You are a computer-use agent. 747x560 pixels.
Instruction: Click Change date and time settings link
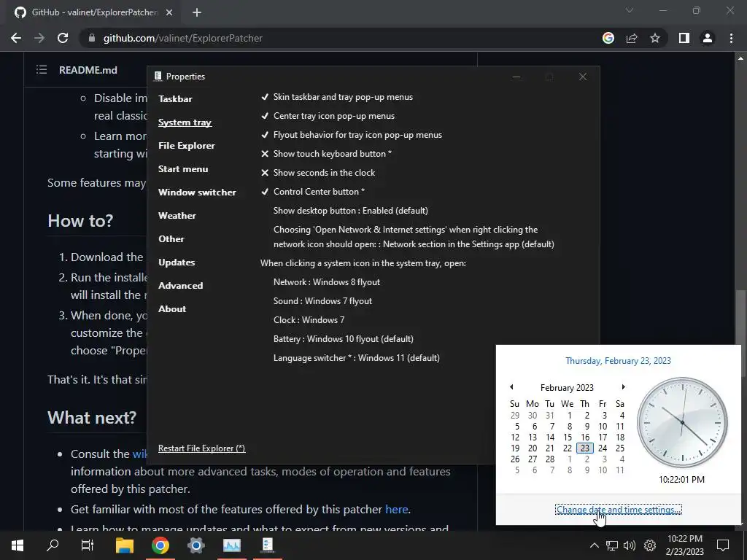point(619,510)
